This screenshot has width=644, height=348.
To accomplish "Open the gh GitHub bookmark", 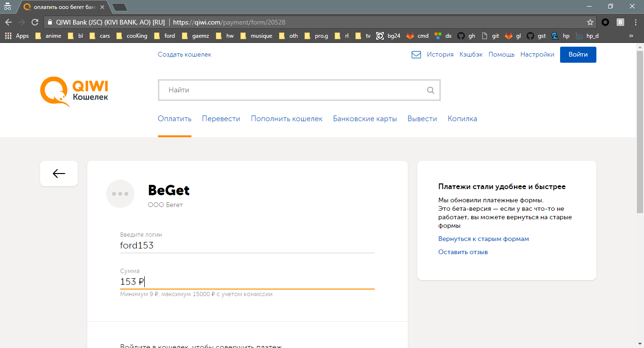I will pyautogui.click(x=467, y=36).
